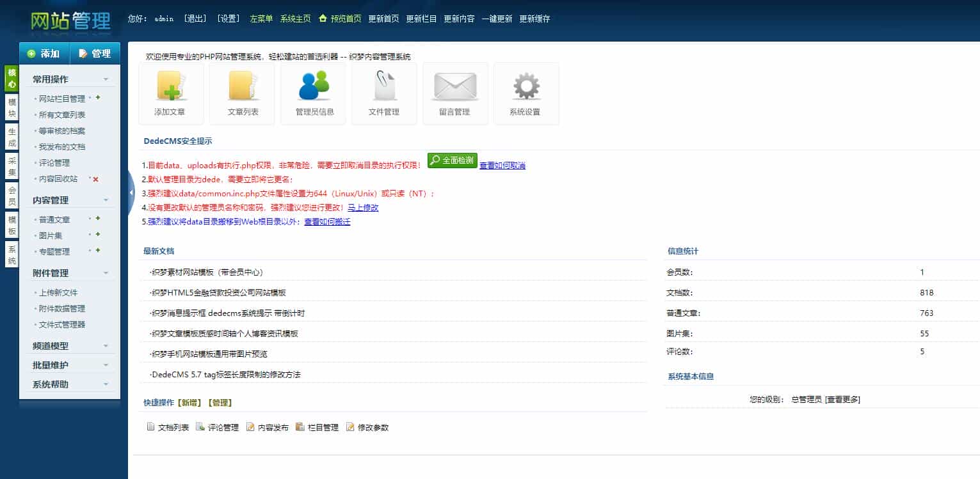The height and width of the screenshot is (479, 980).
Task: Click the sidebar collapse arrow
Action: click(131, 192)
